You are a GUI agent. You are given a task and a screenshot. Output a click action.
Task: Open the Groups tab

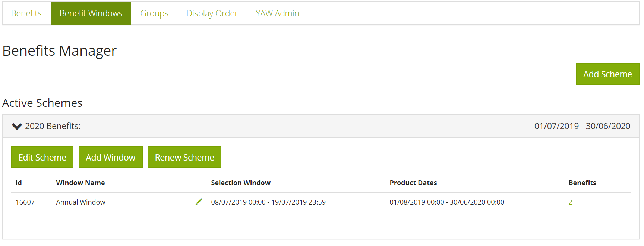coord(154,13)
